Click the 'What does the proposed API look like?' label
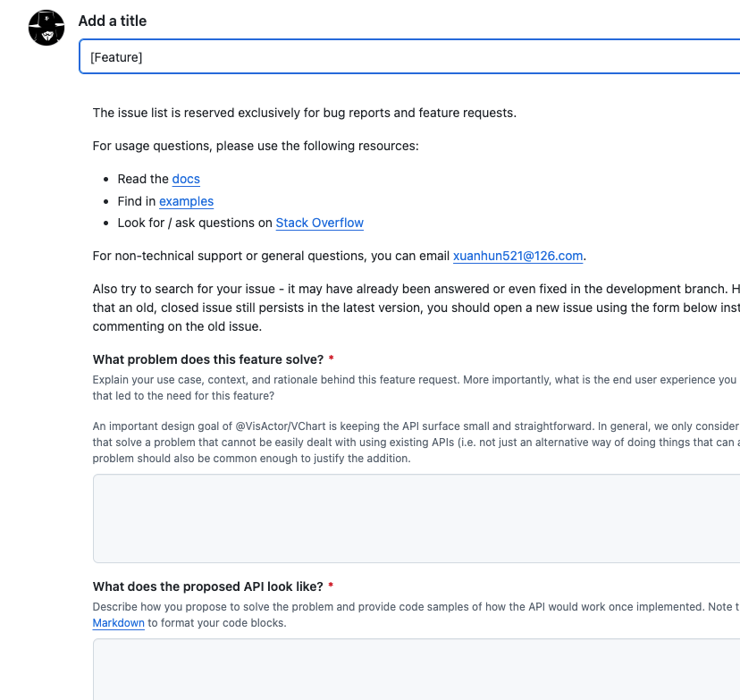740x700 pixels. tap(207, 586)
